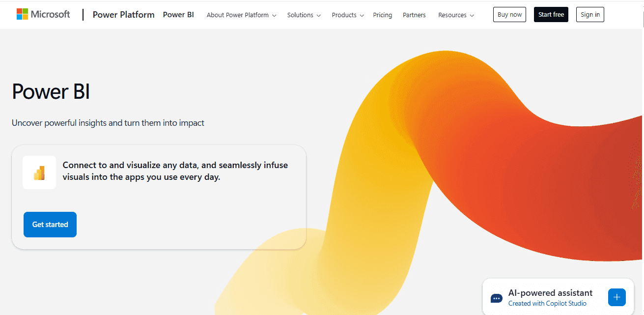This screenshot has height=315, width=644.
Task: Click the Get started button
Action: coord(50,224)
